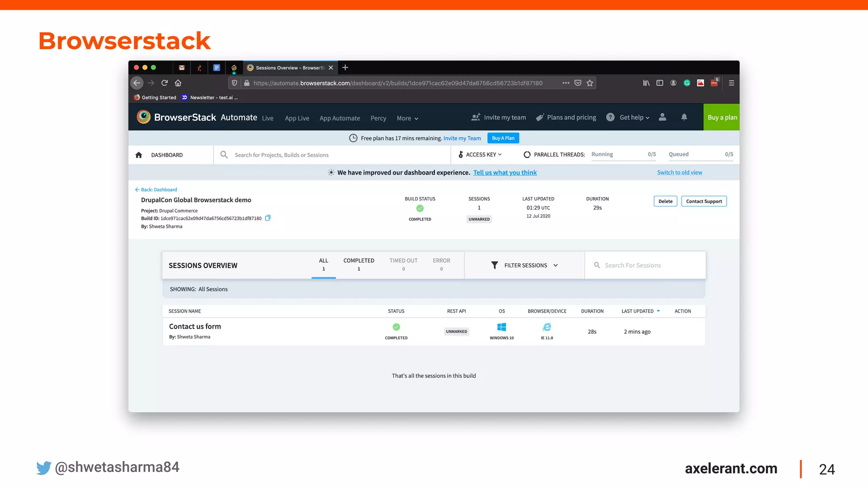Go Back: Dashboard link

click(156, 190)
